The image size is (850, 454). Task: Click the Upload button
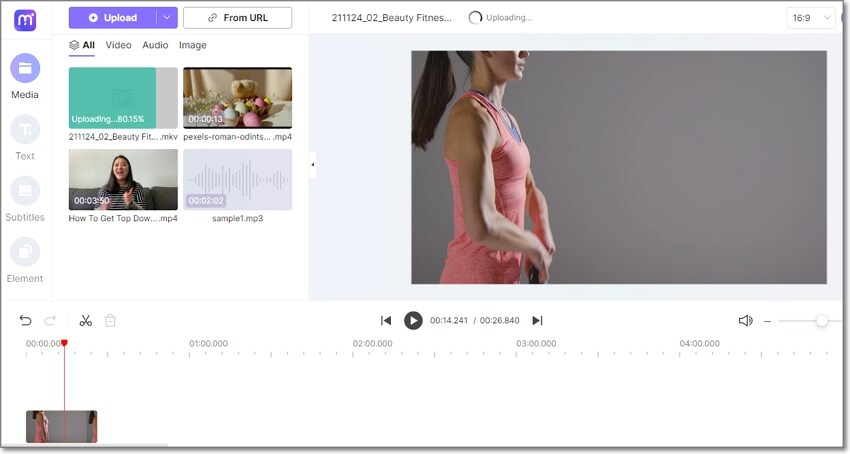(x=113, y=18)
